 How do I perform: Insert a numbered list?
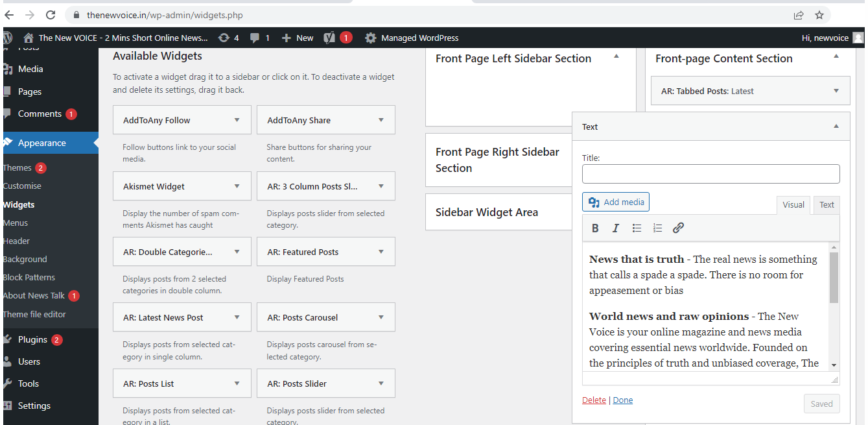[657, 228]
